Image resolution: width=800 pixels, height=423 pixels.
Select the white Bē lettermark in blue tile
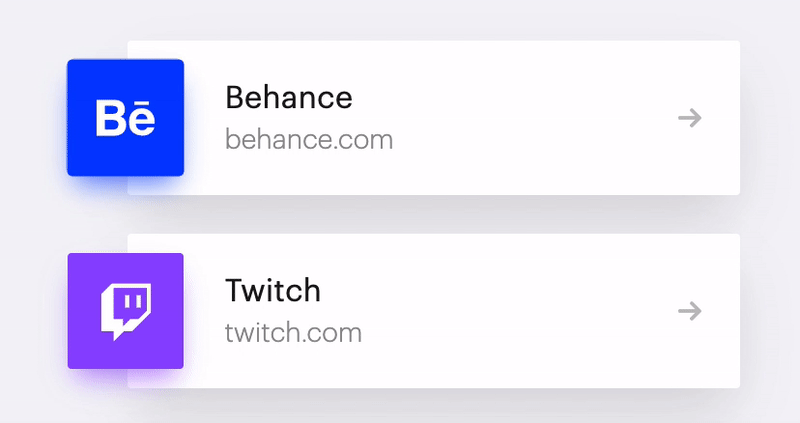coord(126,118)
